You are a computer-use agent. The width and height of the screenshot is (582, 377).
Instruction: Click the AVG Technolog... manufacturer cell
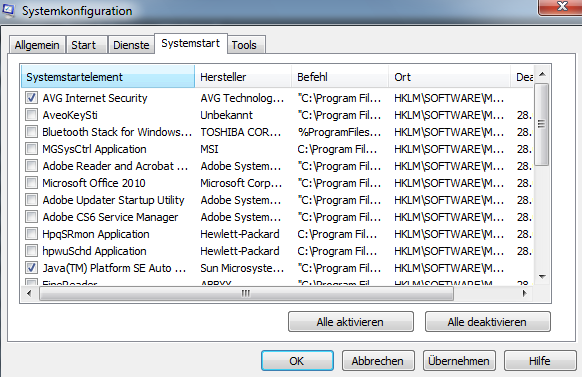click(x=242, y=98)
